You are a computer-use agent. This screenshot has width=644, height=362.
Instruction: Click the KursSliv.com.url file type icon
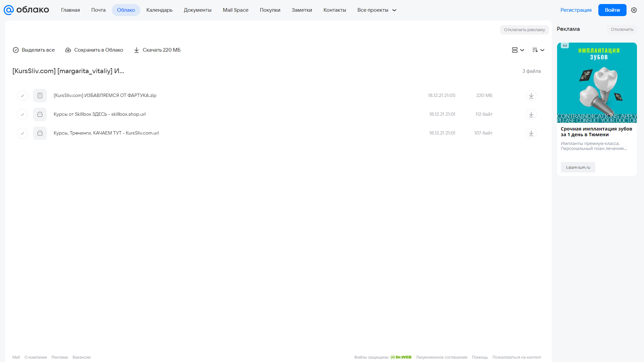(40, 133)
